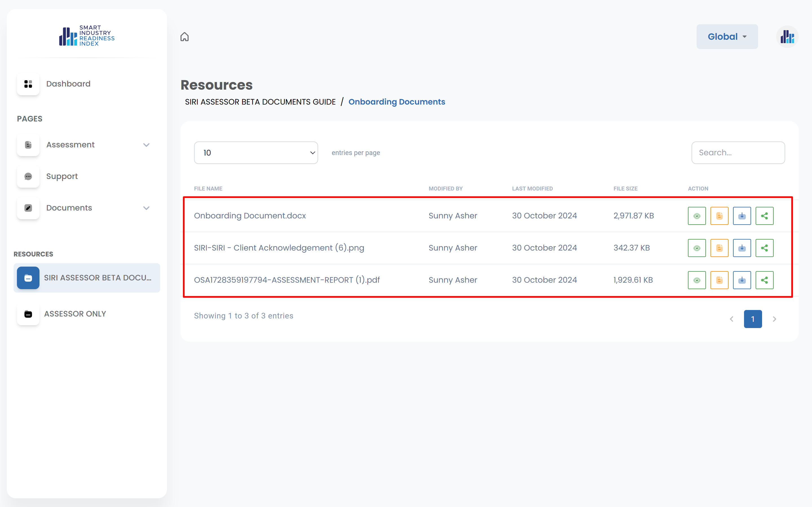The height and width of the screenshot is (507, 812).
Task: Open Dashboard from the sidebar
Action: 68,84
